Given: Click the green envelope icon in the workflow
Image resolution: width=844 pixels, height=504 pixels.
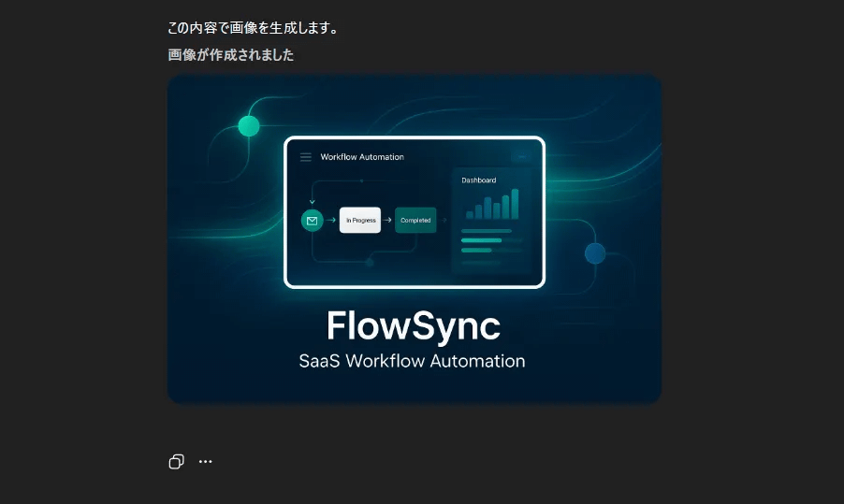Looking at the screenshot, I should 312,221.
